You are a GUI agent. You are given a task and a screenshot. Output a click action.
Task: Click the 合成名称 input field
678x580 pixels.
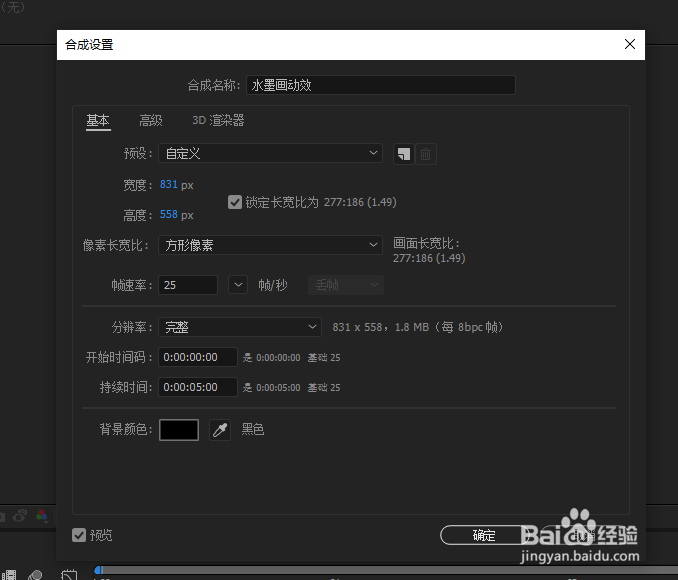tap(381, 85)
